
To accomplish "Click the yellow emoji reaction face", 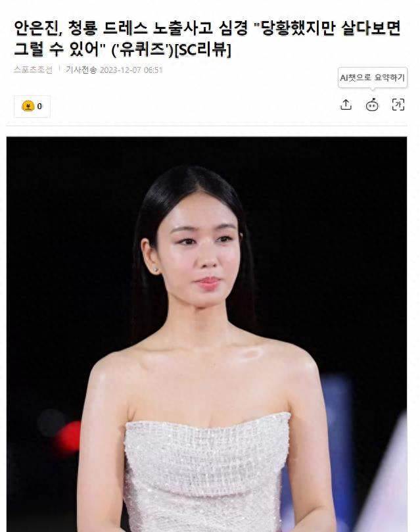I will pos(28,106).
